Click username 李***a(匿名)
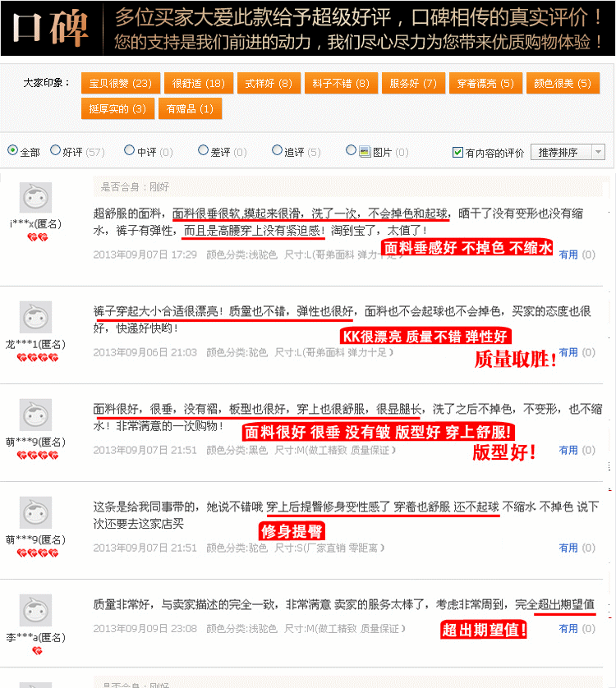 35,638
